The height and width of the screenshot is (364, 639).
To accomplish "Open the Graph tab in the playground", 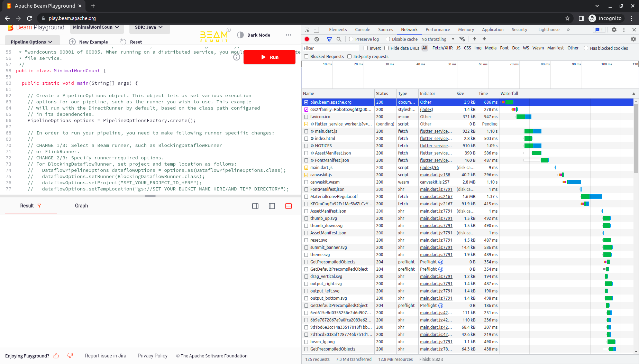I will pos(81,206).
